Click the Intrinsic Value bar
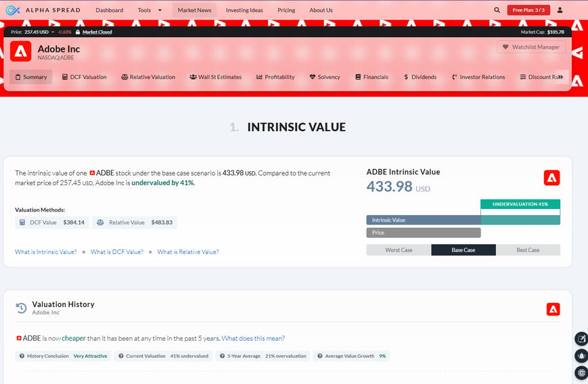This screenshot has height=384, width=588. 463,220
